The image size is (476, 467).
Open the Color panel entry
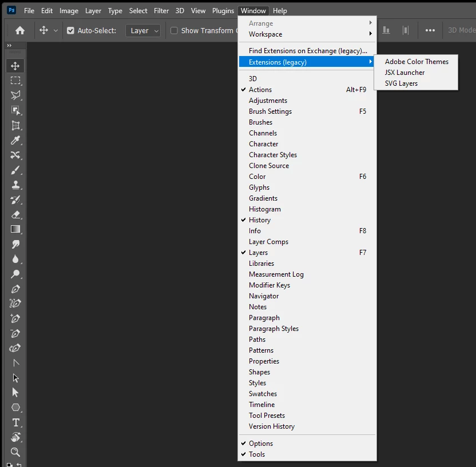click(x=307, y=177)
